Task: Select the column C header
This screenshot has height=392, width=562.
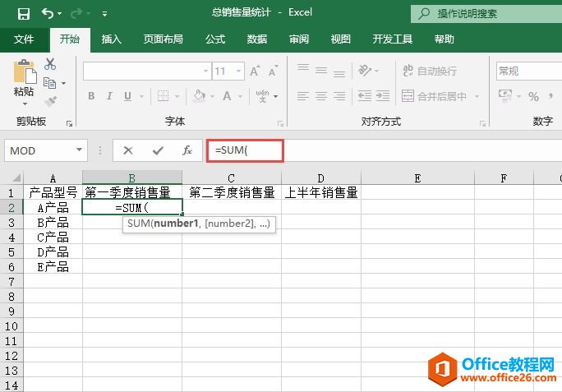Action: point(232,178)
